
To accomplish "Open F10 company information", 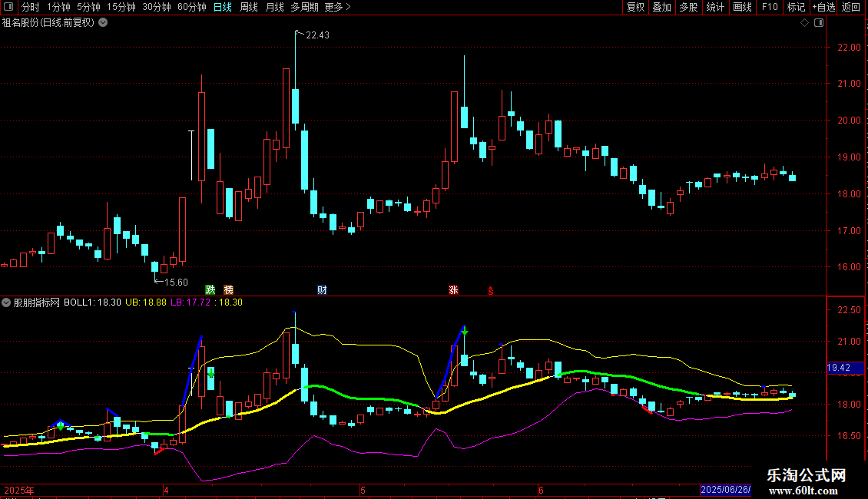I will point(770,7).
